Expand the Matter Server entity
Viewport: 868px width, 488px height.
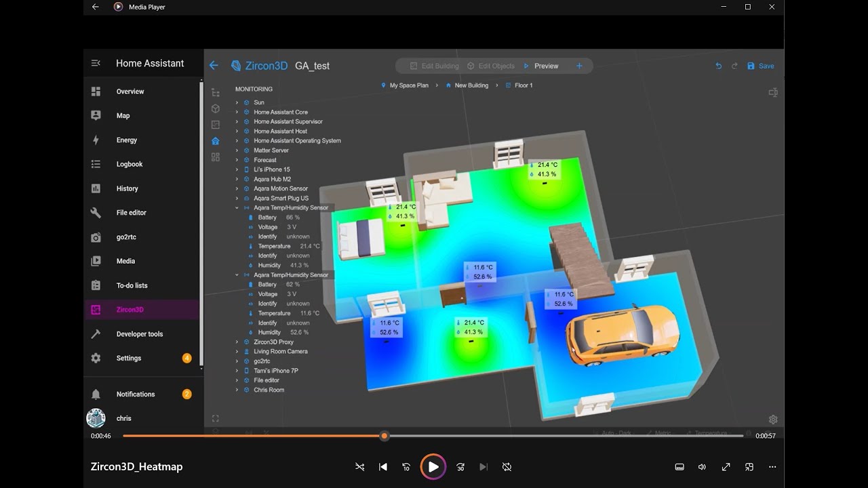(x=237, y=150)
